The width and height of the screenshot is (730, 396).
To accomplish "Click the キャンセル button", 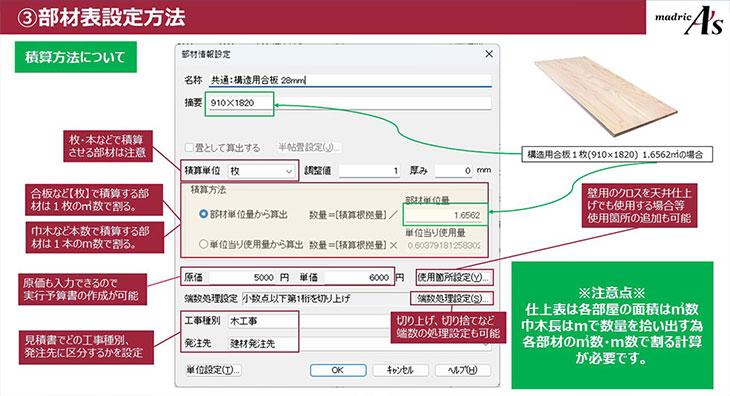I will [400, 370].
